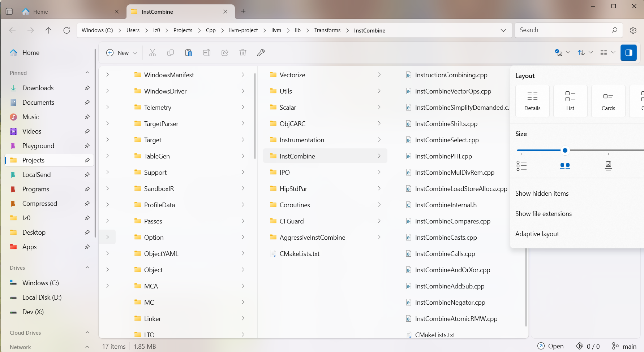644x352 pixels.
Task: Select the medium tiles size marker under slider
Action: pyautogui.click(x=565, y=166)
